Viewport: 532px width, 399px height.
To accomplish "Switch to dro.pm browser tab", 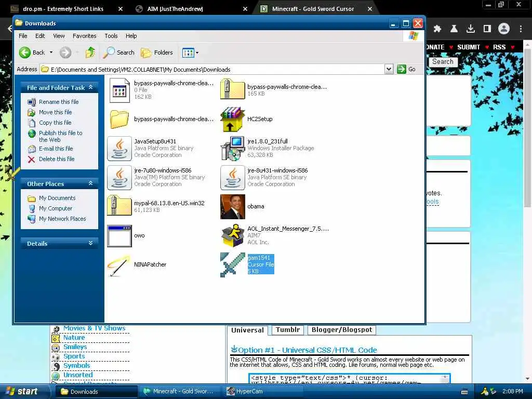I will coord(63,9).
